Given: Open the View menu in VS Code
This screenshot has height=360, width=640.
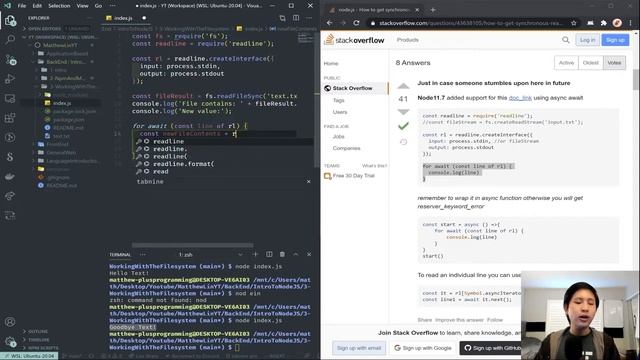Looking at the screenshot, I should coord(82,6).
